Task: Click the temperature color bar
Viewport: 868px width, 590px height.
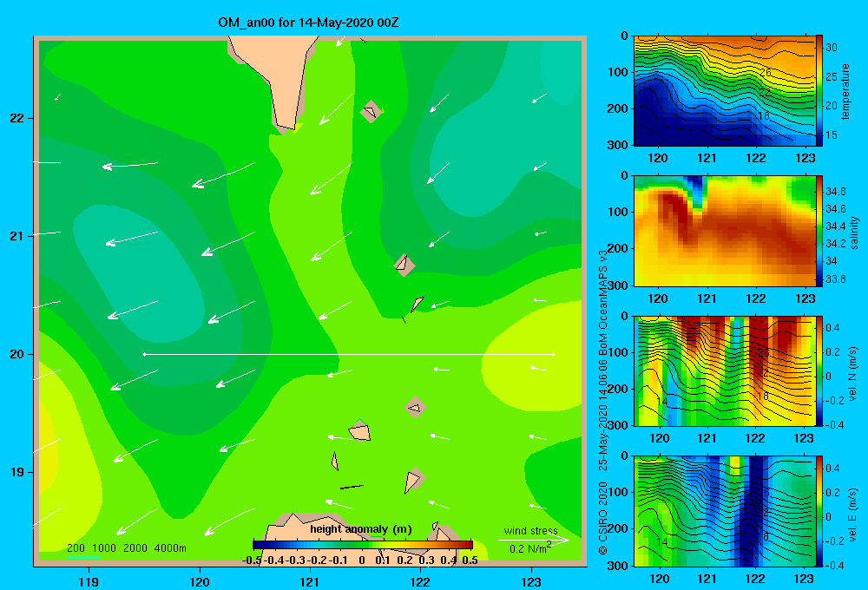Action: 819,91
